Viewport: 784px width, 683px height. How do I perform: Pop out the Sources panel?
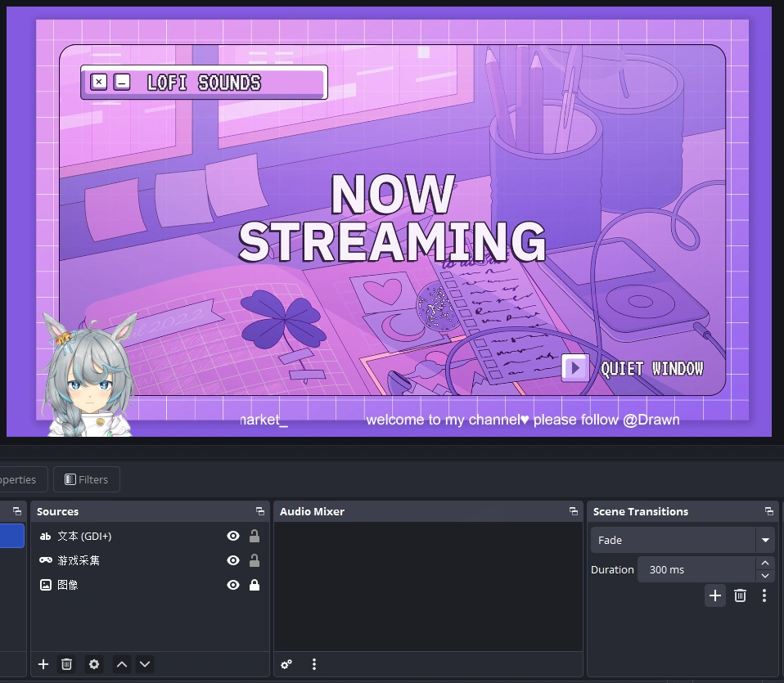click(260, 511)
